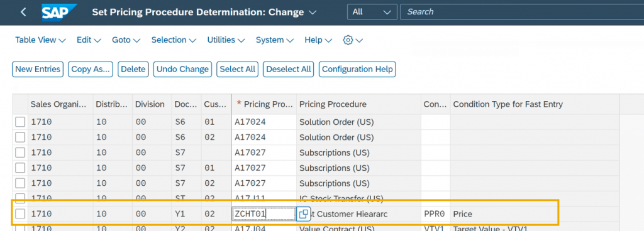Open the Table View menu

pyautogui.click(x=40, y=40)
